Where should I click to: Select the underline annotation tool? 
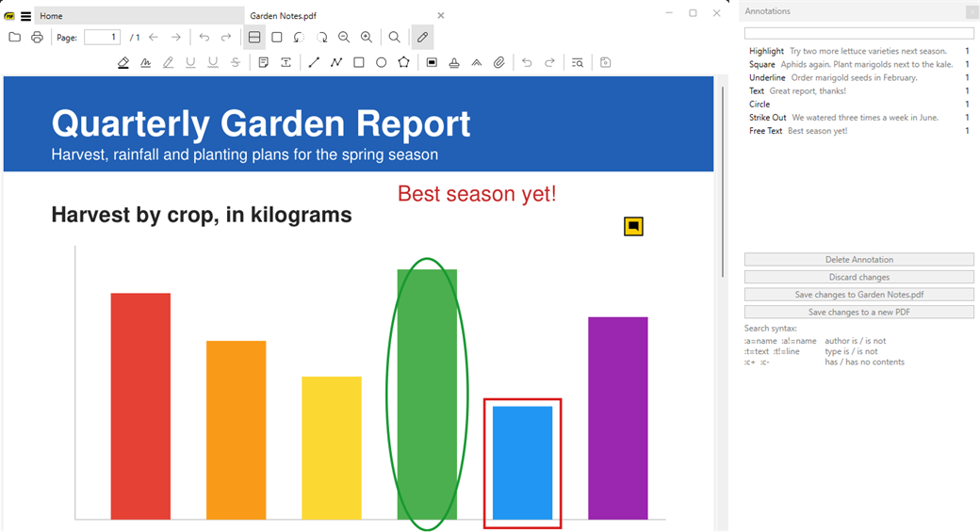pos(190,62)
